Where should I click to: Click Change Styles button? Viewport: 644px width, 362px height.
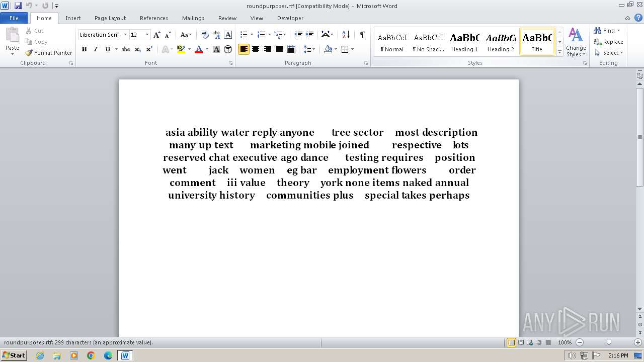(576, 42)
